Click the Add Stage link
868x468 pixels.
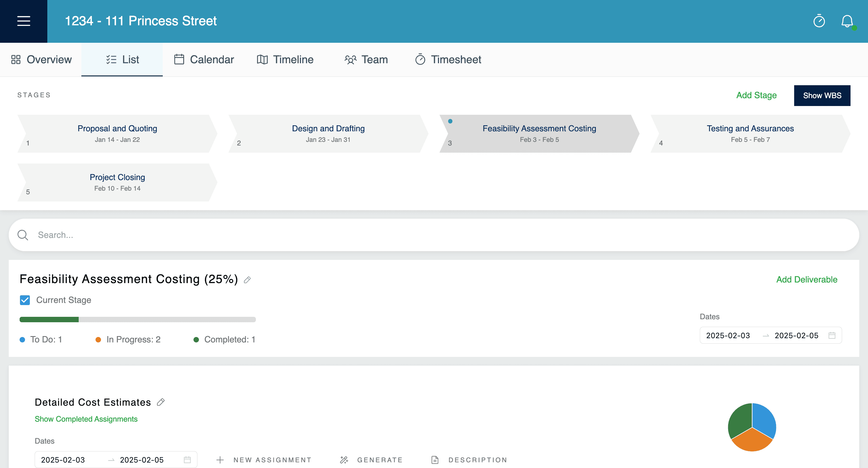[756, 95]
